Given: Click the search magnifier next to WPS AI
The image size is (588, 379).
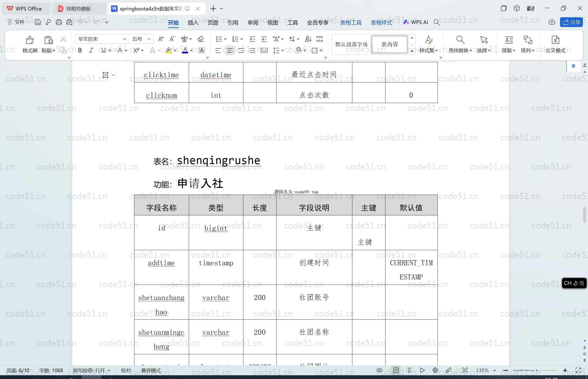Looking at the screenshot, I should tap(437, 22).
